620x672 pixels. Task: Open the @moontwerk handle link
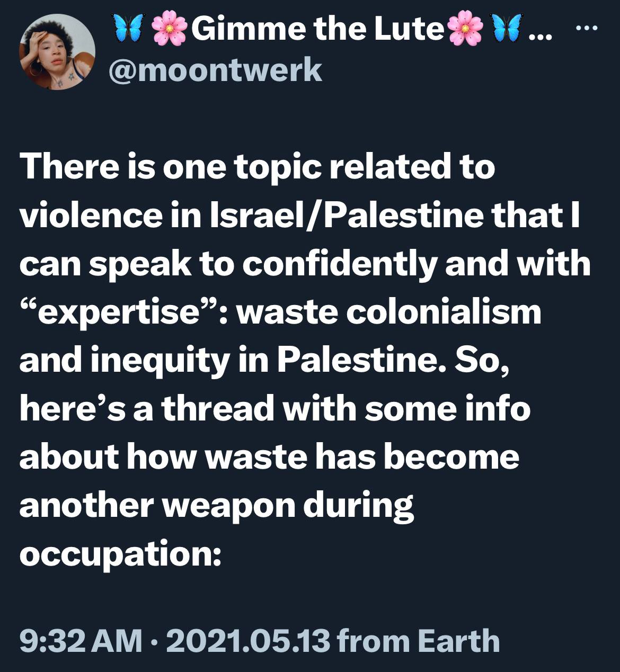pos(215,70)
